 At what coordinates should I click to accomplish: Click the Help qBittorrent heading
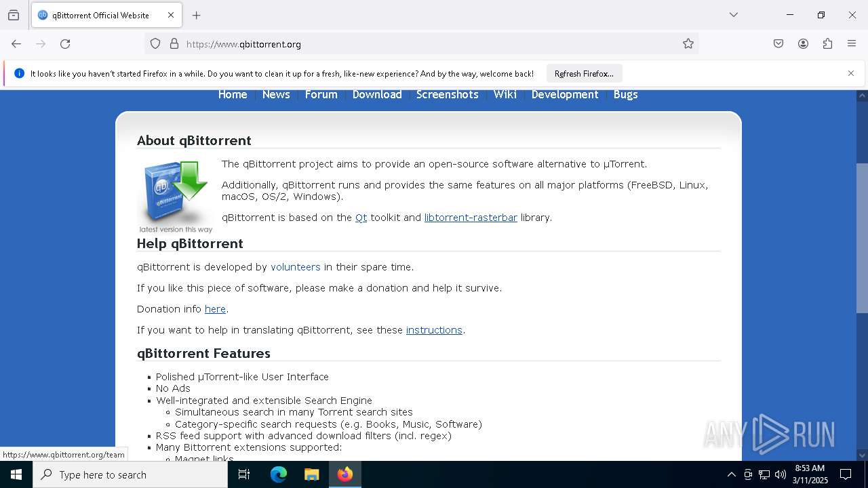click(190, 243)
